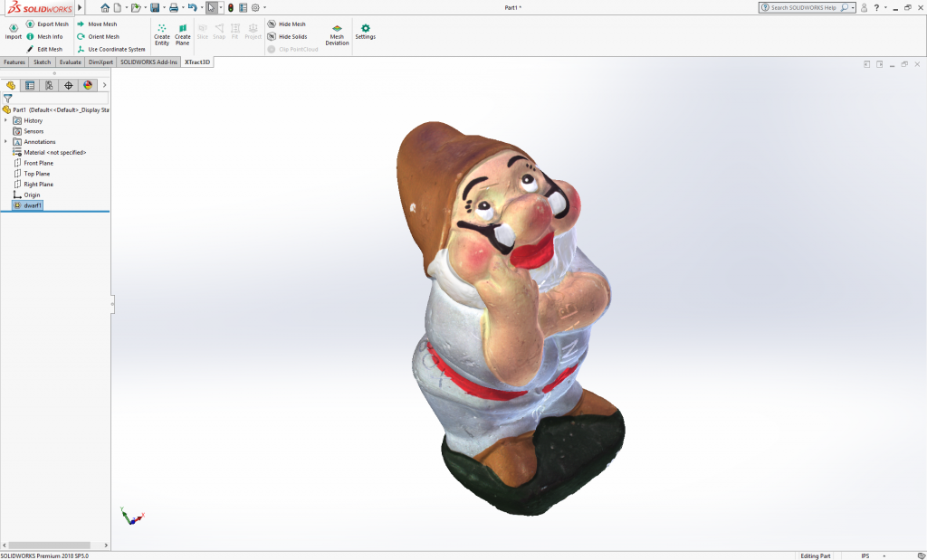Click the Export Mesh command
The image size is (927, 560).
coord(52,24)
